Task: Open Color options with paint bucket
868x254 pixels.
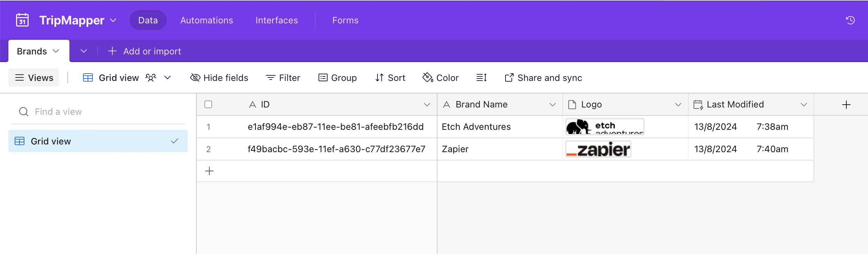Action: point(440,77)
